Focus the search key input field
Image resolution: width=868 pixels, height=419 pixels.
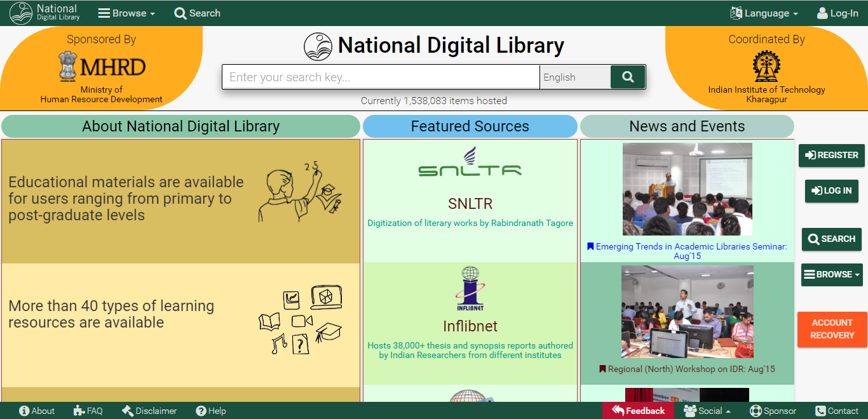point(381,77)
